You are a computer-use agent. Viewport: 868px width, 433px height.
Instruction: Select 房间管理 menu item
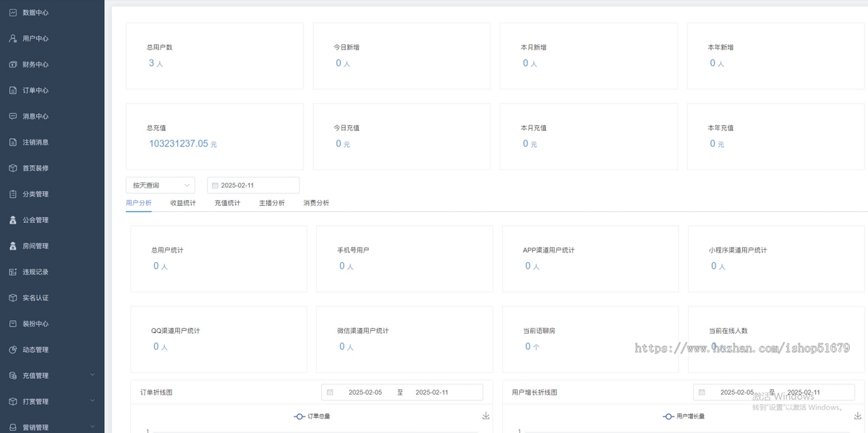click(x=52, y=246)
